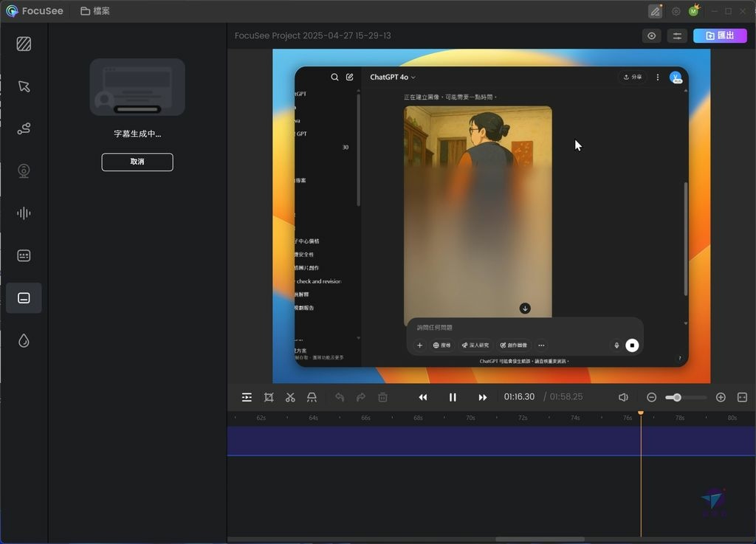Viewport: 756px width, 544px height.
Task: Open the cursor settings panel in sidebar
Action: 24,86
